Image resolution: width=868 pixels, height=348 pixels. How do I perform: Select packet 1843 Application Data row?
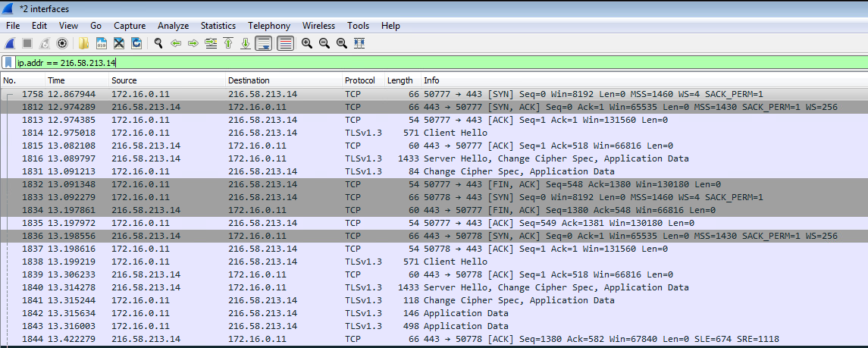434,327
